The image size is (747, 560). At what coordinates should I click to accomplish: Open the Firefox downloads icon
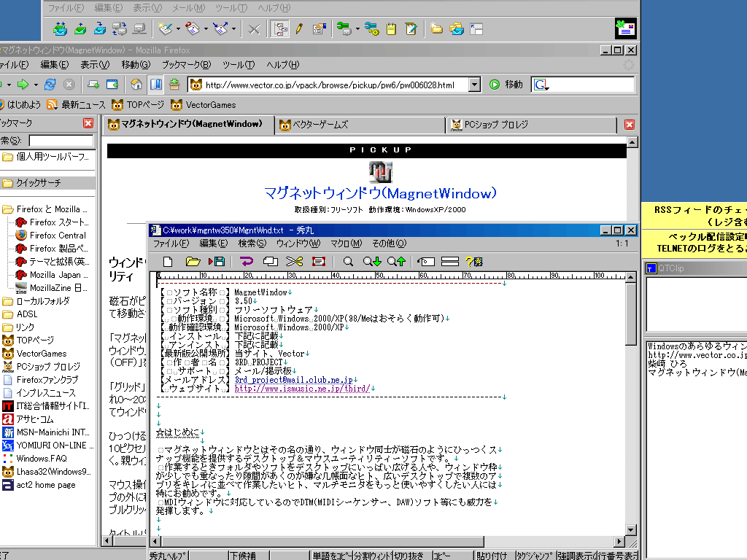(x=174, y=85)
